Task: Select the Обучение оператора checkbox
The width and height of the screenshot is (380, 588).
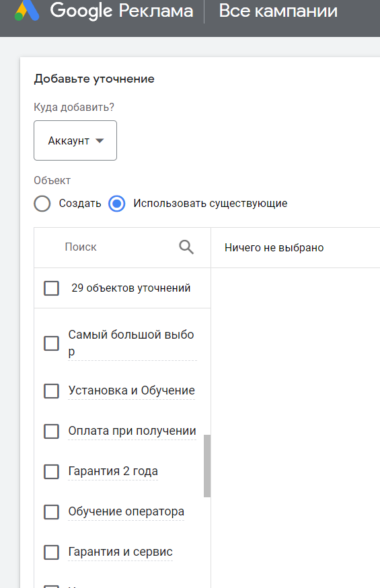Action: (51, 512)
